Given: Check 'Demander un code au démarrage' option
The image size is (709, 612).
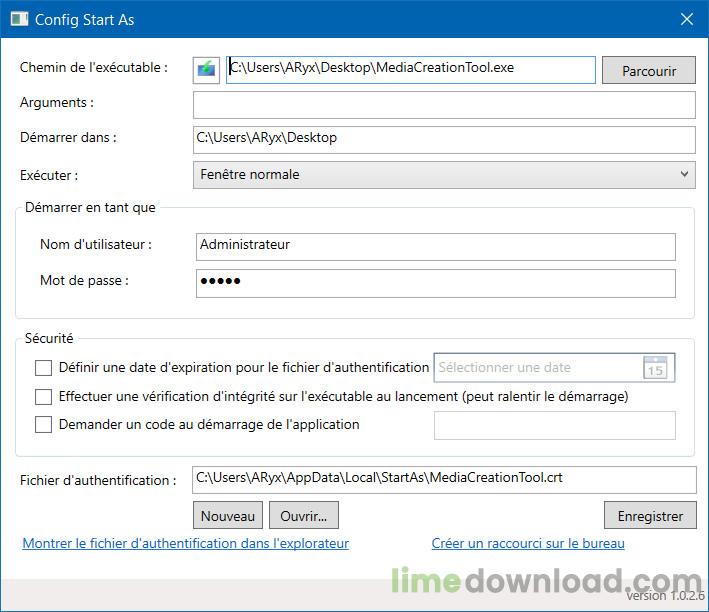Looking at the screenshot, I should point(43,425).
